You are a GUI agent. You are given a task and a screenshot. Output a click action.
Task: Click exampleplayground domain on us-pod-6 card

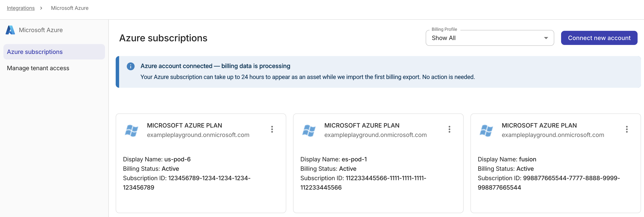[x=198, y=135]
